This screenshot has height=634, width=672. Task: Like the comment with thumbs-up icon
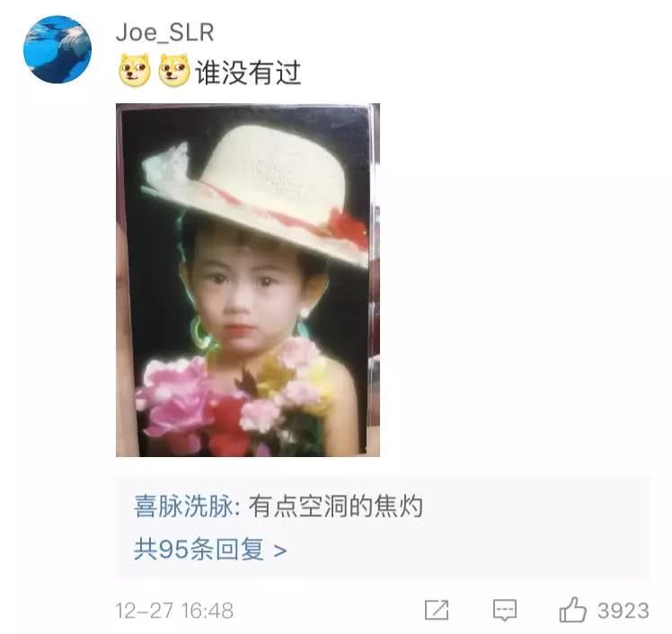click(572, 609)
